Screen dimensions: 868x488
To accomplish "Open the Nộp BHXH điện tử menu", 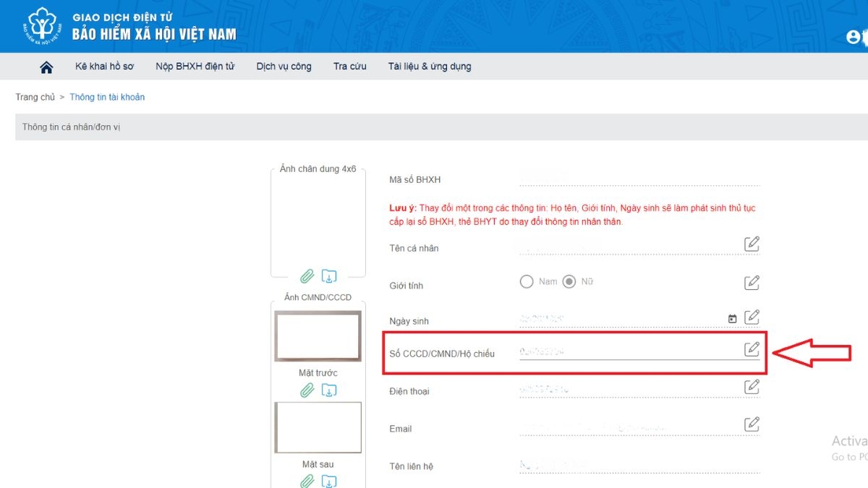I will point(195,67).
